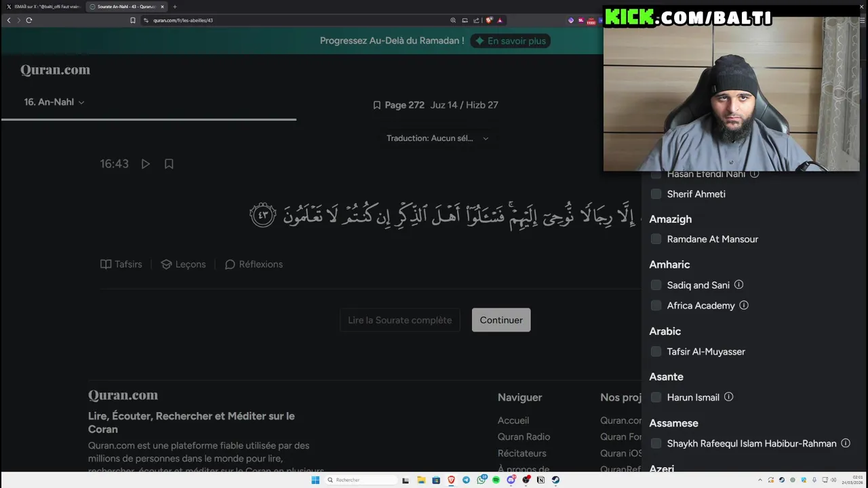Screen dimensions: 868x488
Task: Click the En savoir plus banner button
Action: click(x=510, y=41)
